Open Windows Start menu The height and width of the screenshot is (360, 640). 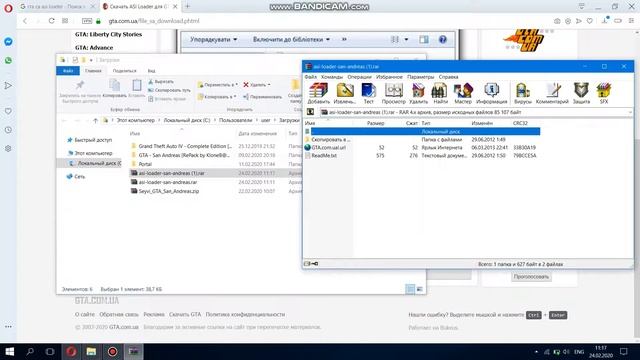coord(9,351)
